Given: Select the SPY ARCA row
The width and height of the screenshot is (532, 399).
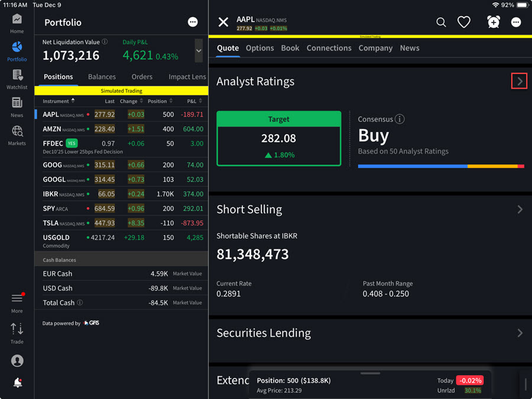Looking at the screenshot, I should point(121,208).
